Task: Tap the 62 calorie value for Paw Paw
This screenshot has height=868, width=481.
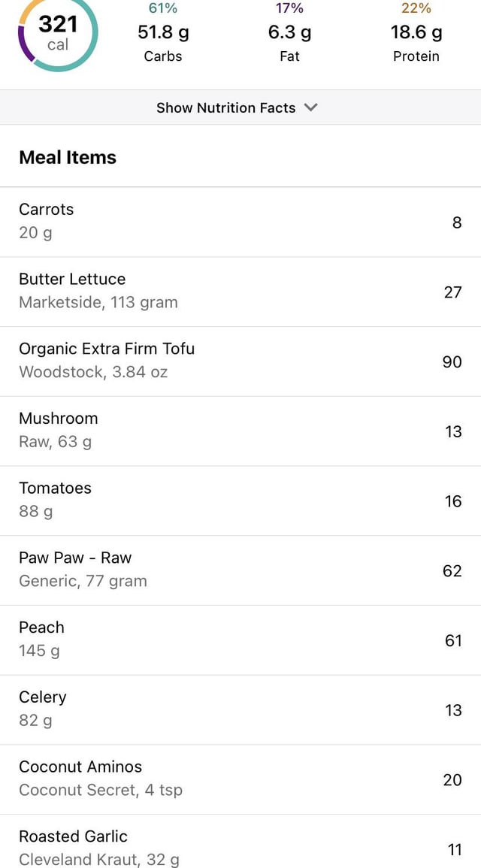Action: click(452, 570)
